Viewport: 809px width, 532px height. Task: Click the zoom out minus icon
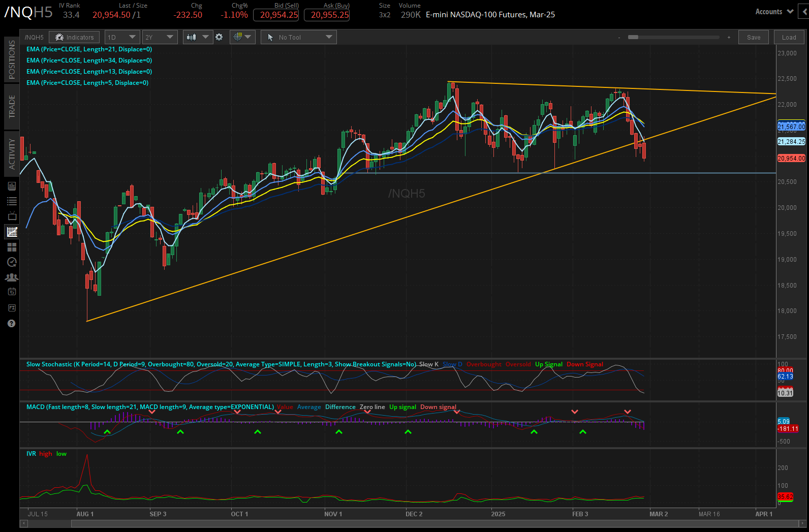pos(619,38)
